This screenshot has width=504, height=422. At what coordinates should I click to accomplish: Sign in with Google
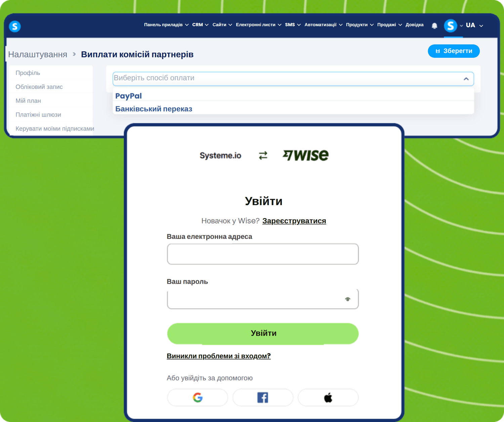(x=198, y=397)
